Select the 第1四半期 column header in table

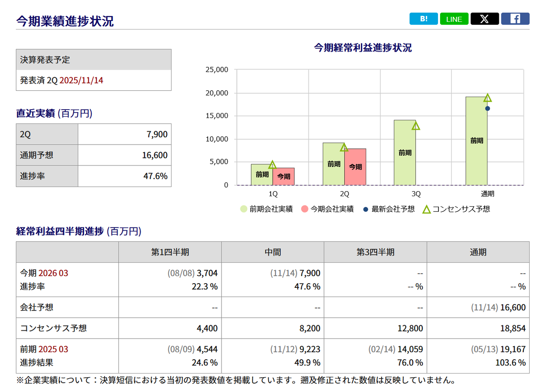coord(170,252)
